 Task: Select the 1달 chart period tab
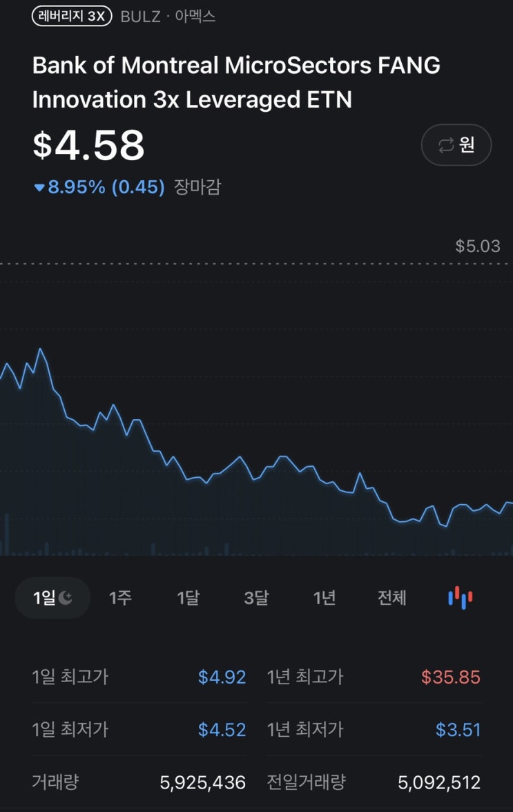pyautogui.click(x=188, y=598)
